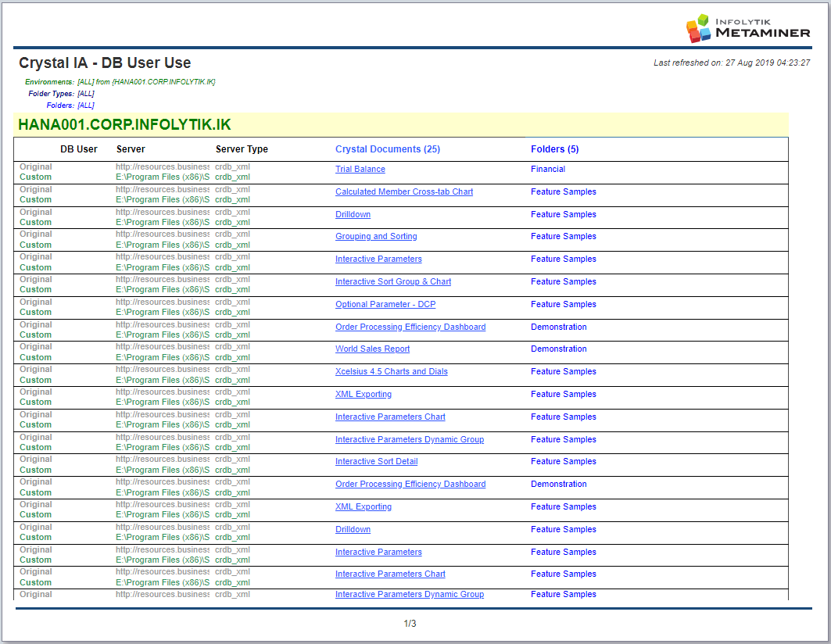Open Calculated Member Cross-tab Chart link
This screenshot has width=831, height=644.
click(x=404, y=192)
